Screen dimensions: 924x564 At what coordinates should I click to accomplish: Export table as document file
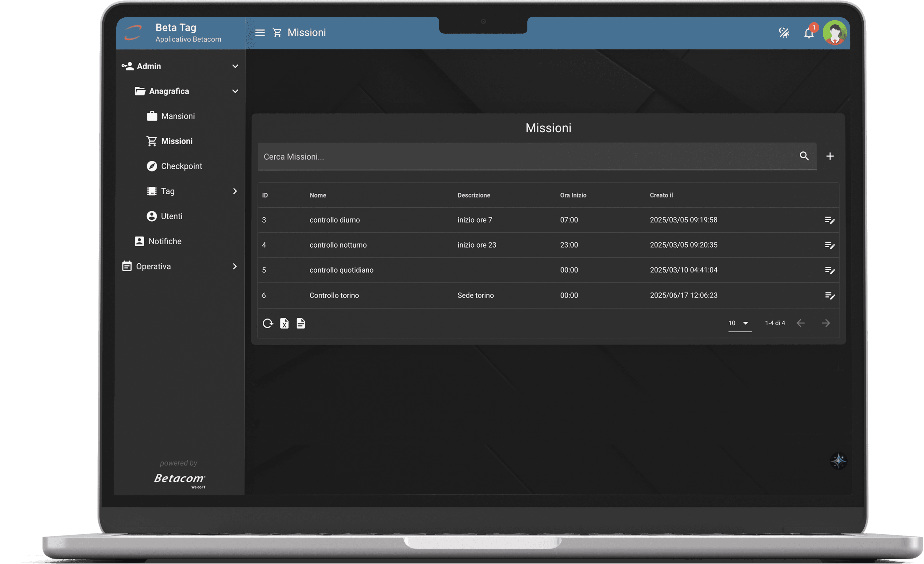click(x=301, y=323)
